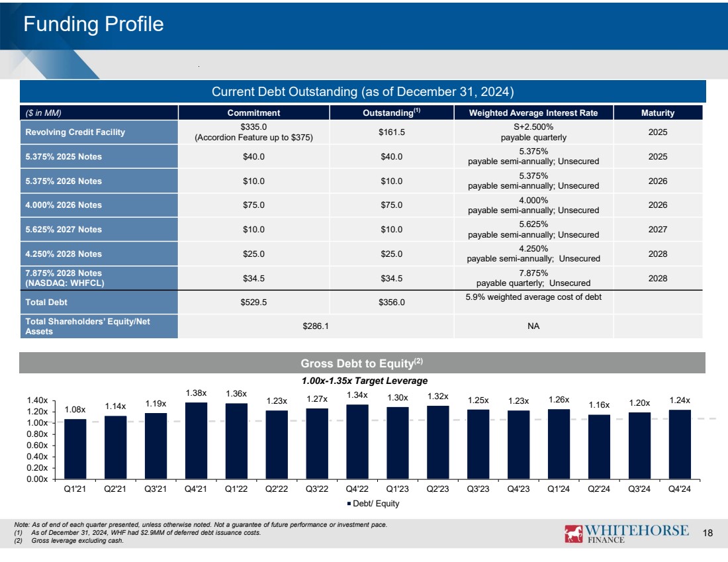Select the '5.625% 2027 Notes' row label
728x562 pixels.
click(64, 230)
